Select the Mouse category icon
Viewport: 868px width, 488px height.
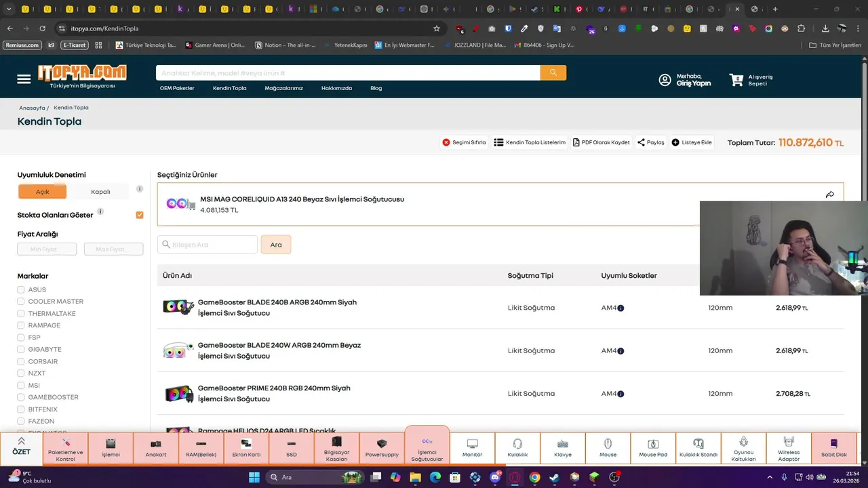click(x=608, y=448)
